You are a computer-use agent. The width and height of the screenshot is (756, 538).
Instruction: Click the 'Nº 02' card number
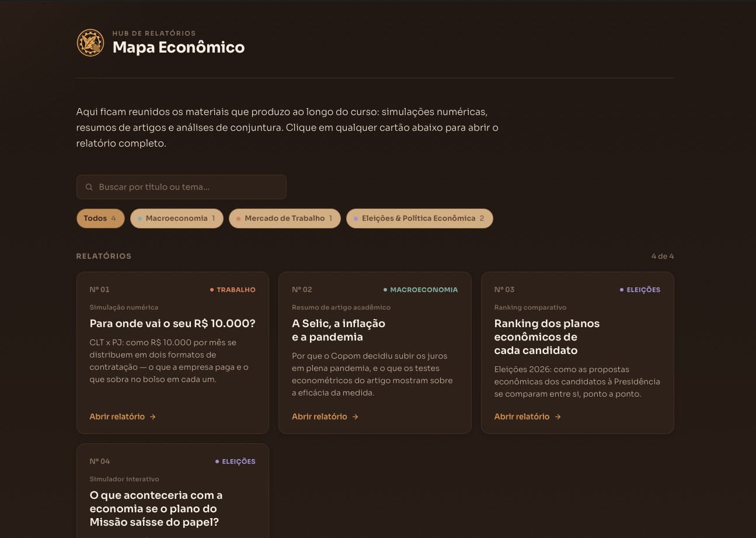[302, 290]
